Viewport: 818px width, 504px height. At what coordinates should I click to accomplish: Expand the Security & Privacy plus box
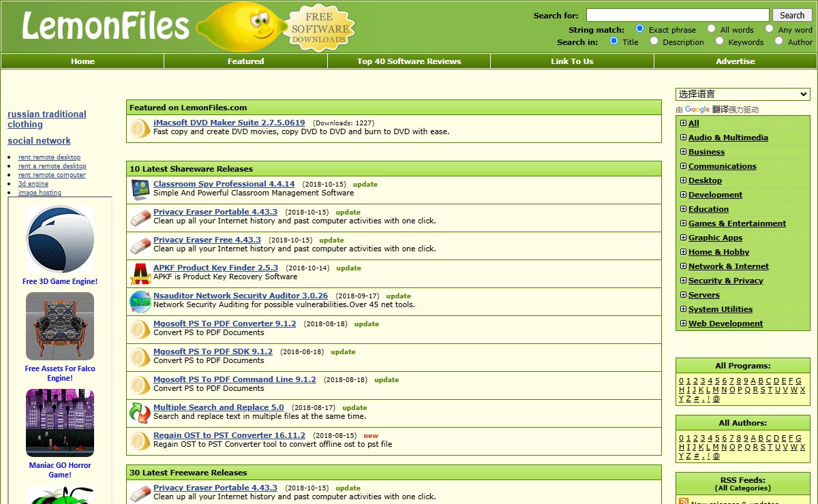pos(683,281)
